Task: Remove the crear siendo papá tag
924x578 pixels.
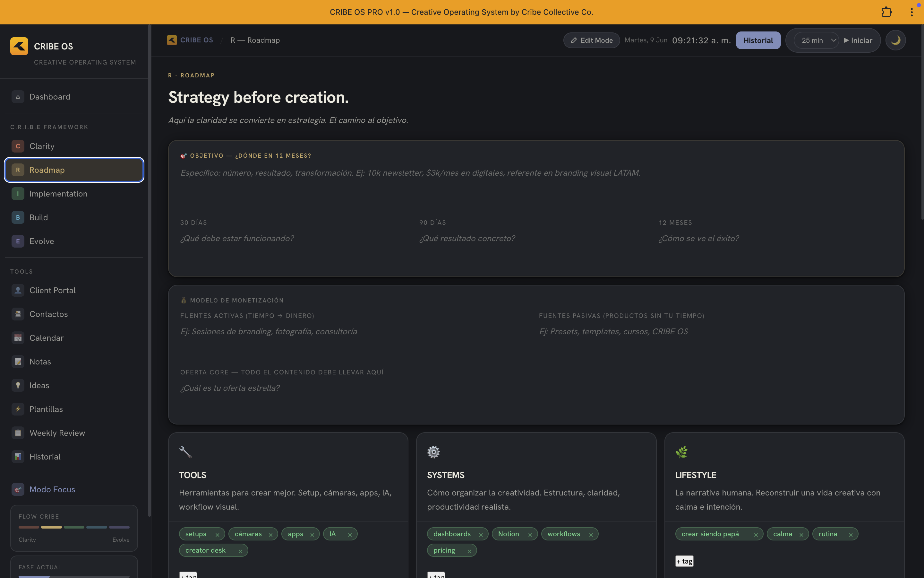Action: [756, 535]
